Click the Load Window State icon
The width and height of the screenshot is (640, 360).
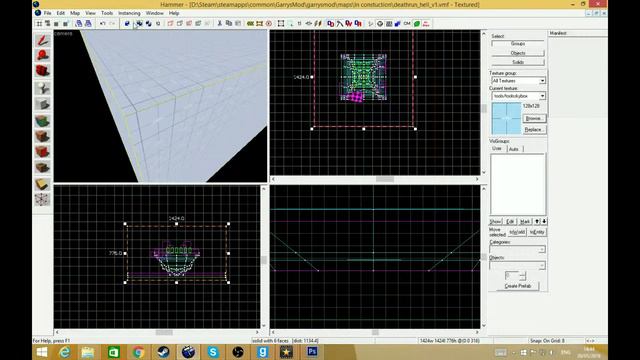[79, 24]
